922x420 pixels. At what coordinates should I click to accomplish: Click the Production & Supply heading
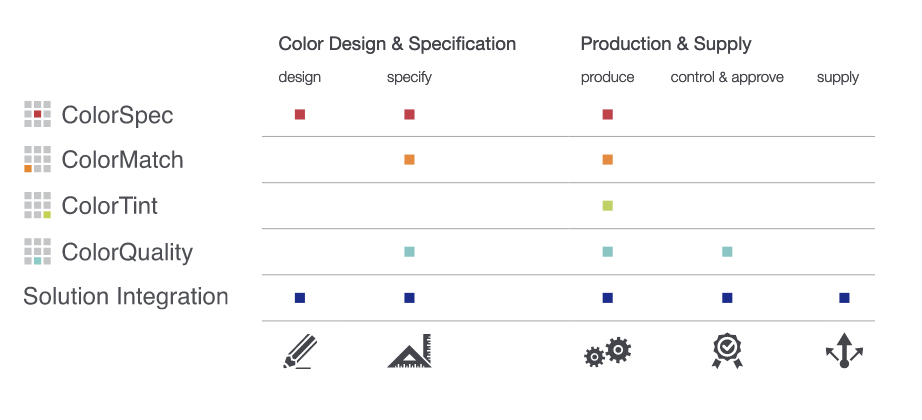click(666, 44)
